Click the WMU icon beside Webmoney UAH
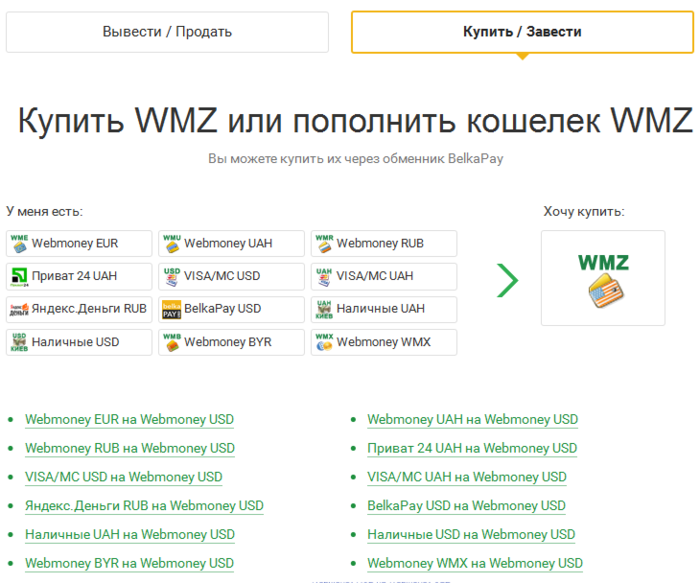700x583 pixels. 172,243
